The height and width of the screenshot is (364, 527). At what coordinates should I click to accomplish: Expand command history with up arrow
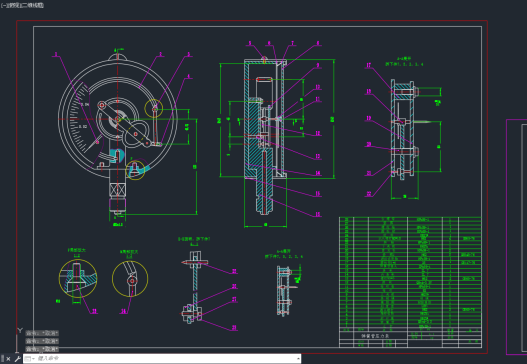[x=298, y=359]
